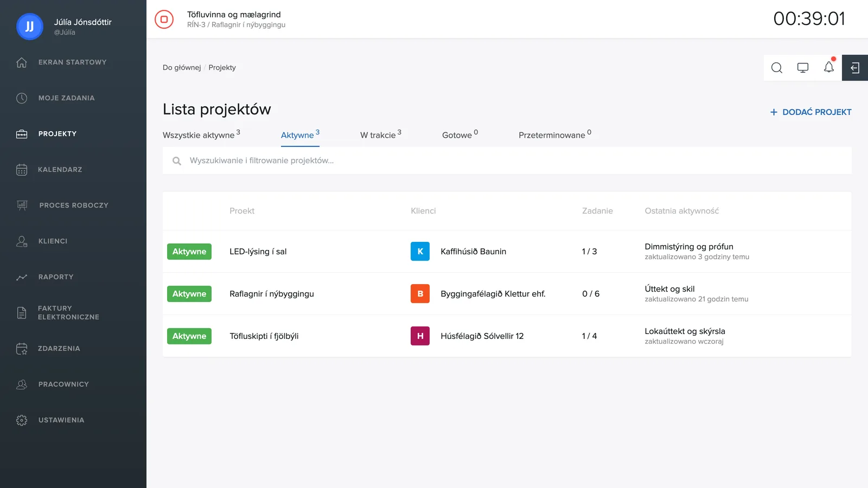Switch to Gotowe tab

[460, 134]
